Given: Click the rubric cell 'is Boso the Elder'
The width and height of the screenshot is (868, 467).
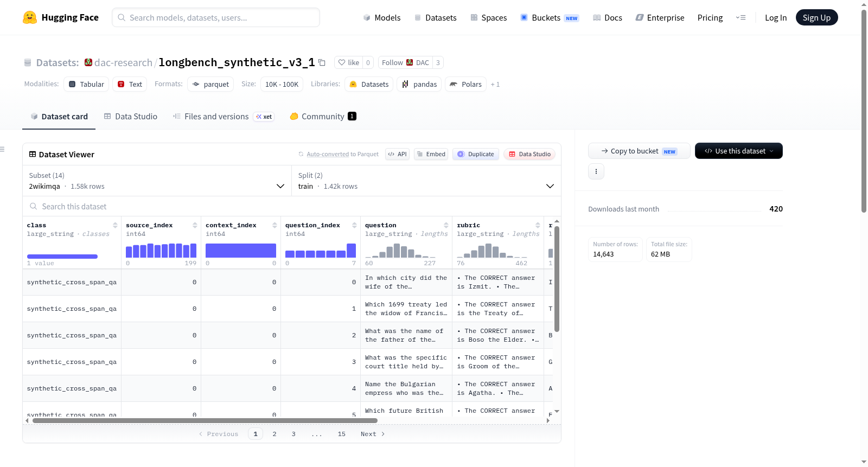Looking at the screenshot, I should click(x=497, y=335).
